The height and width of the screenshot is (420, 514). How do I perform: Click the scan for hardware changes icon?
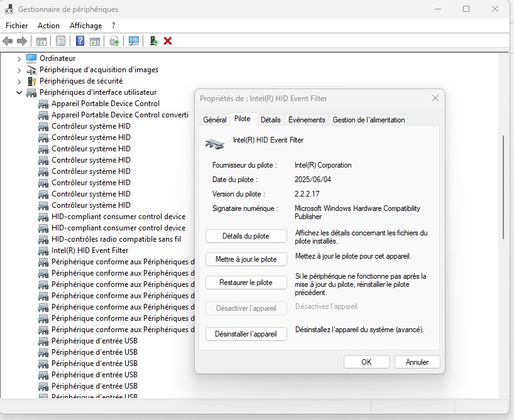pos(133,41)
